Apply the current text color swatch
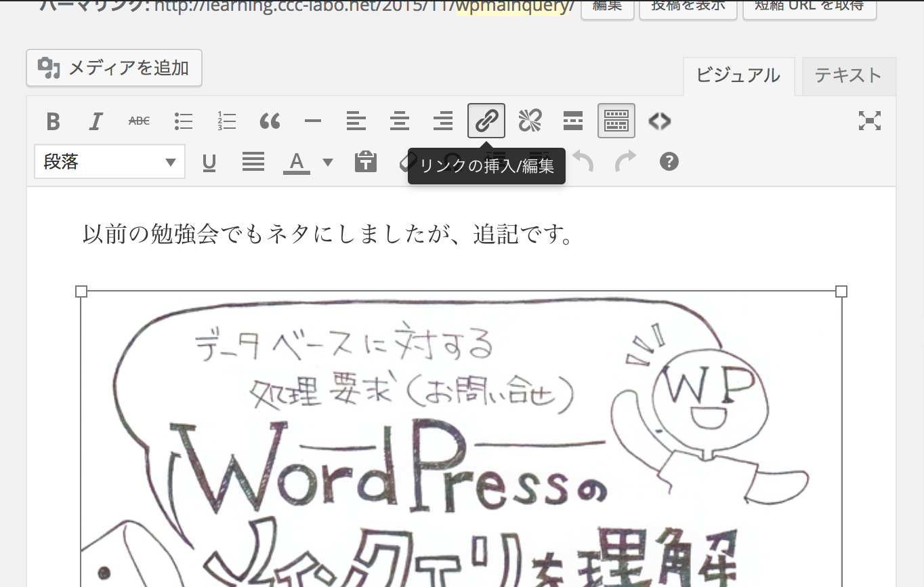 (x=296, y=163)
